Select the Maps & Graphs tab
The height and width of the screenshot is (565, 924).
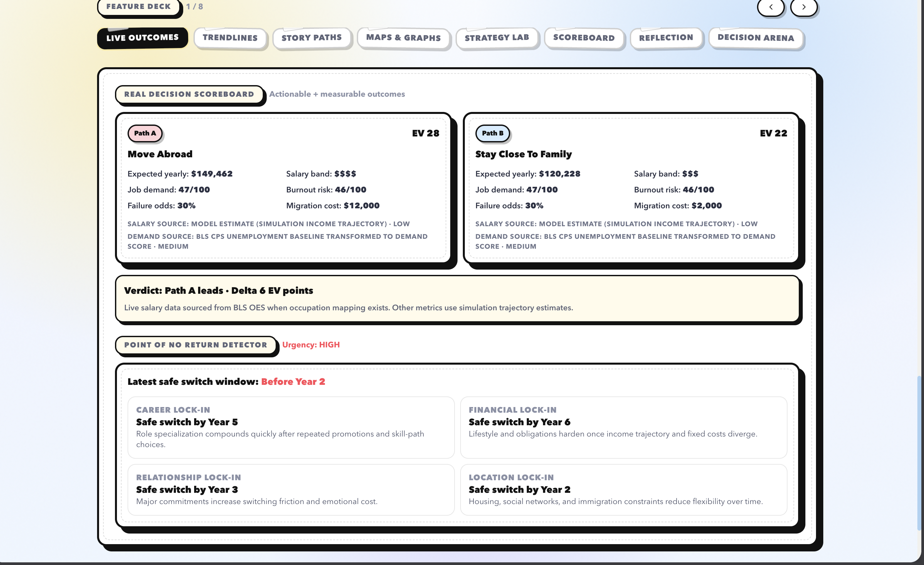(403, 38)
